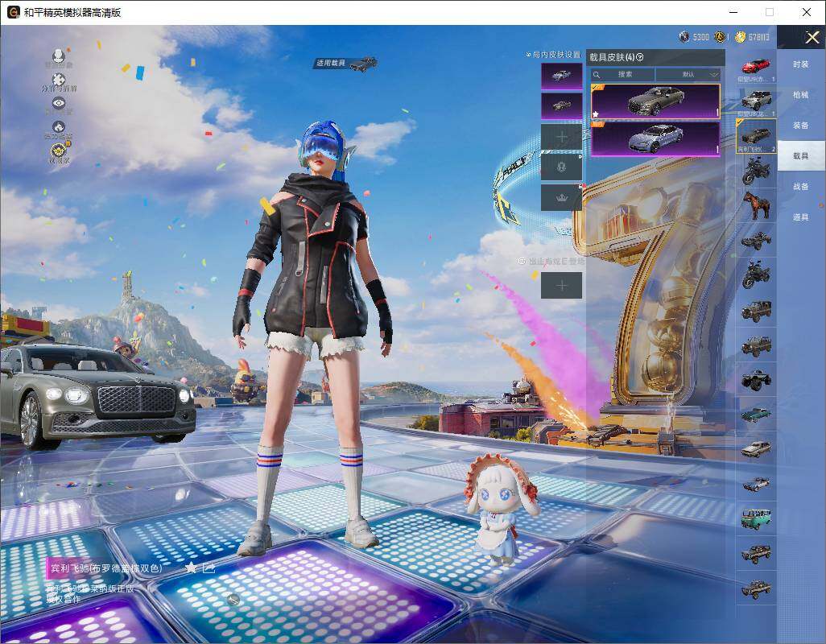
Task: Click the rotate icon on the floor
Action: (x=233, y=599)
